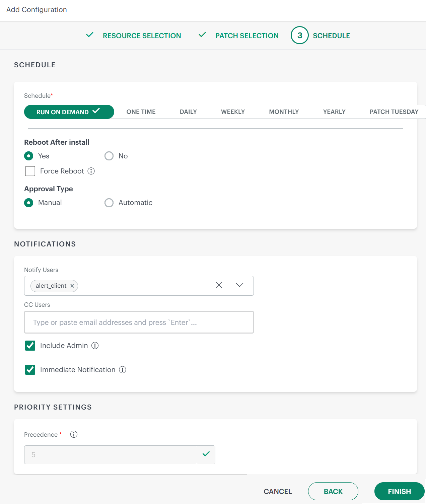Uncheck the Include Admin checkbox
The height and width of the screenshot is (504, 426).
point(30,346)
